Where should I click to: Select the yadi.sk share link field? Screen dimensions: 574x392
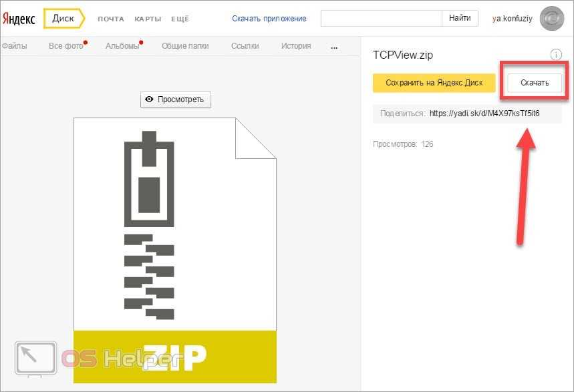(x=467, y=114)
